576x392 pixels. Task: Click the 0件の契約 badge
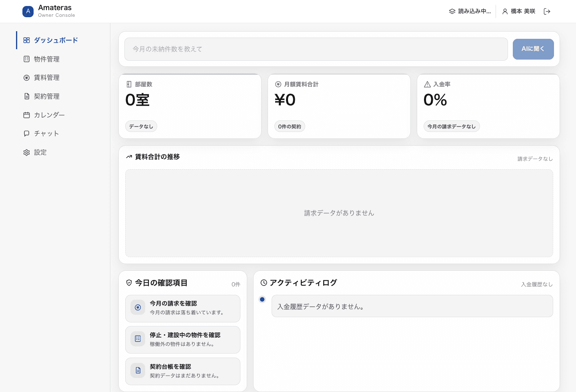click(290, 126)
